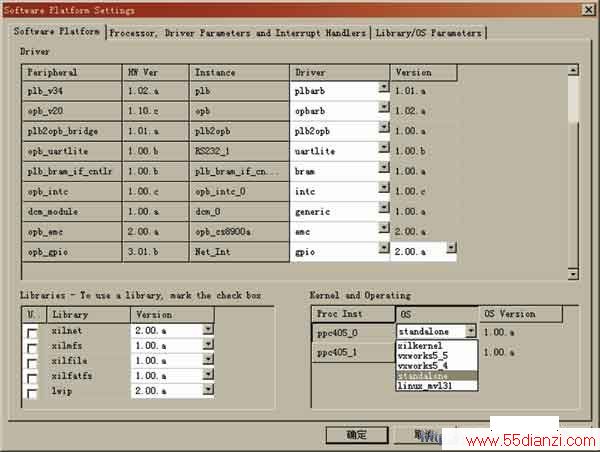
Task: Select the Instance column header
Action: (239, 72)
